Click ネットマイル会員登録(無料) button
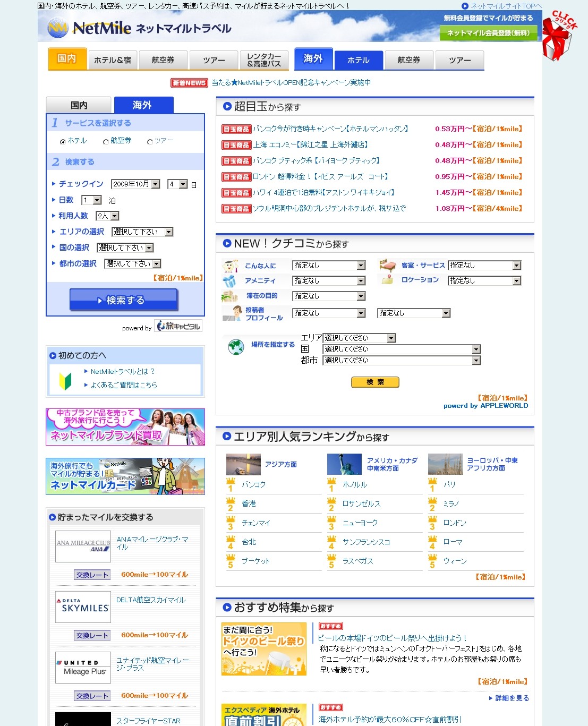 point(488,33)
